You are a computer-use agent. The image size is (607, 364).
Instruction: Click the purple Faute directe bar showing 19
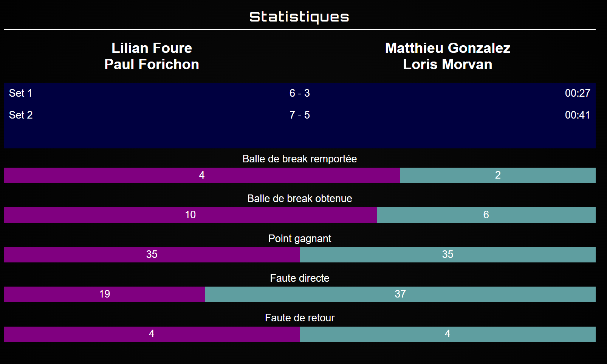pos(104,294)
